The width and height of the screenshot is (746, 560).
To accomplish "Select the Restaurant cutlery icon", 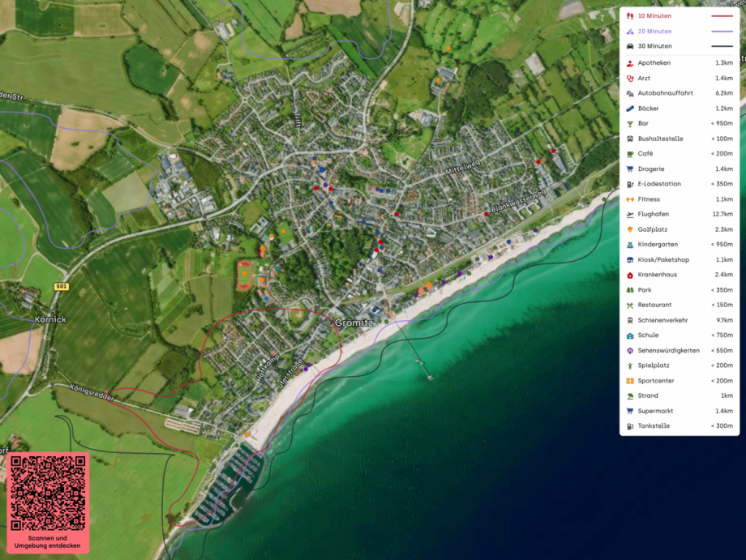I will 630,306.
